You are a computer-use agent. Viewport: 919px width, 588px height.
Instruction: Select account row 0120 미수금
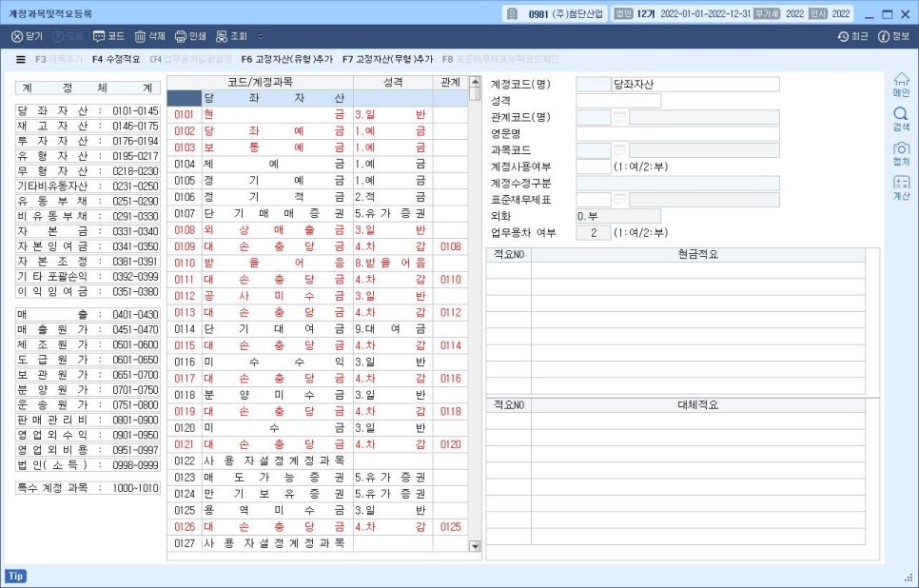[x=318, y=428]
